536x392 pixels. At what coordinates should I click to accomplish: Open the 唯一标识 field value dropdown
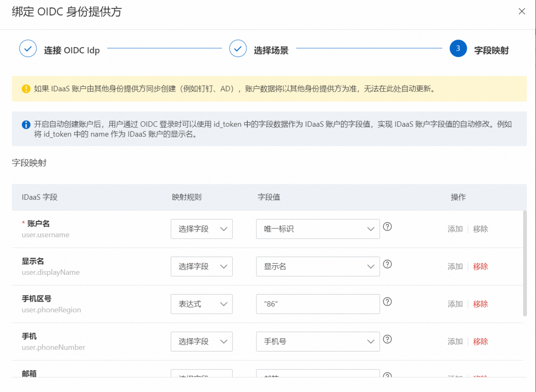click(x=318, y=229)
